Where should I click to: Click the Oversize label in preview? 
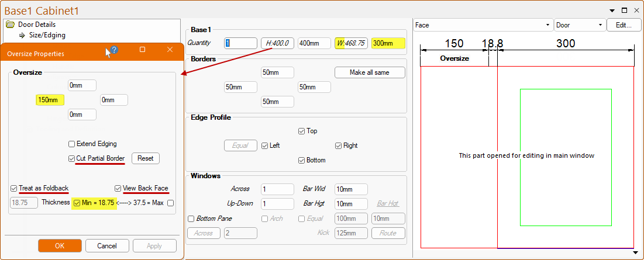click(x=454, y=58)
